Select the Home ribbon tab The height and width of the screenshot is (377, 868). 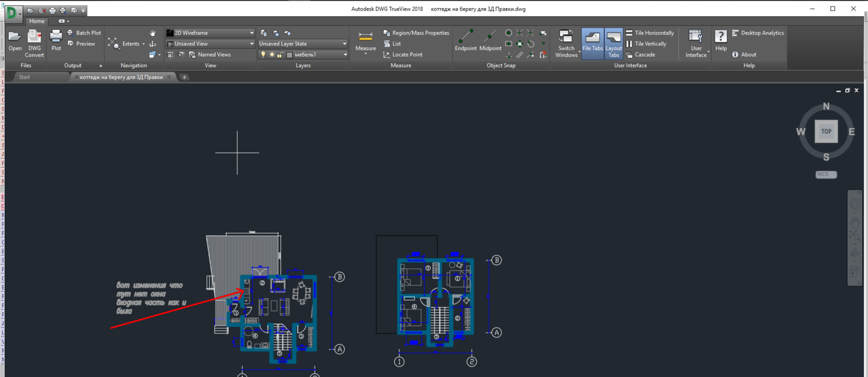tap(37, 21)
